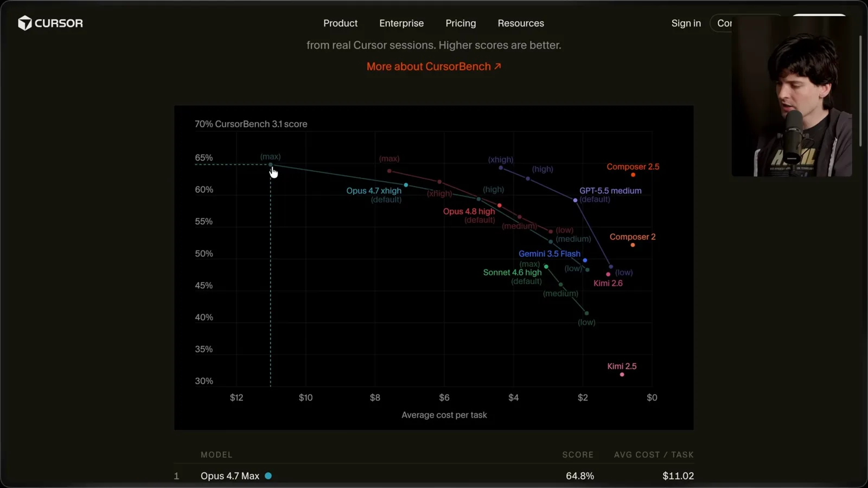Click the GPT-5.5 low data point
Image resolution: width=868 pixels, height=488 pixels.
[x=611, y=267]
